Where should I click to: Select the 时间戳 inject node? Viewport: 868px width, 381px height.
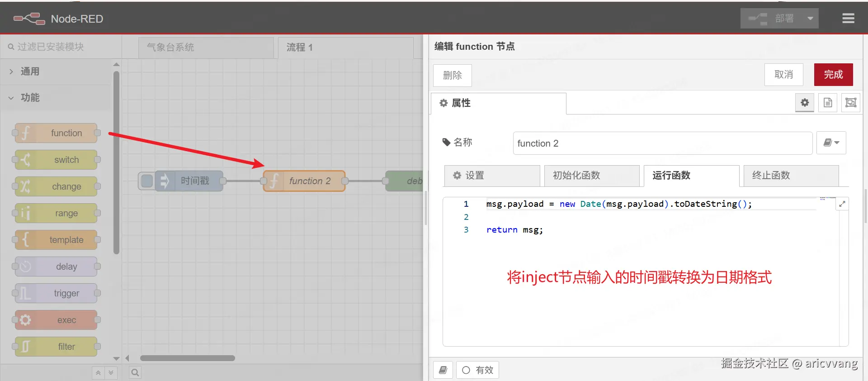(189, 181)
